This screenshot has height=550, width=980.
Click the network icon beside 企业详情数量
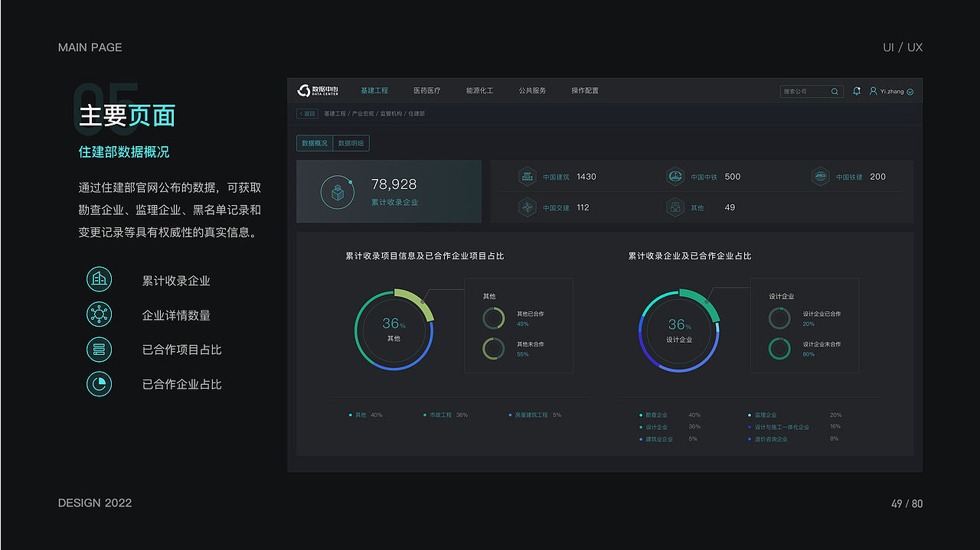pyautogui.click(x=99, y=314)
